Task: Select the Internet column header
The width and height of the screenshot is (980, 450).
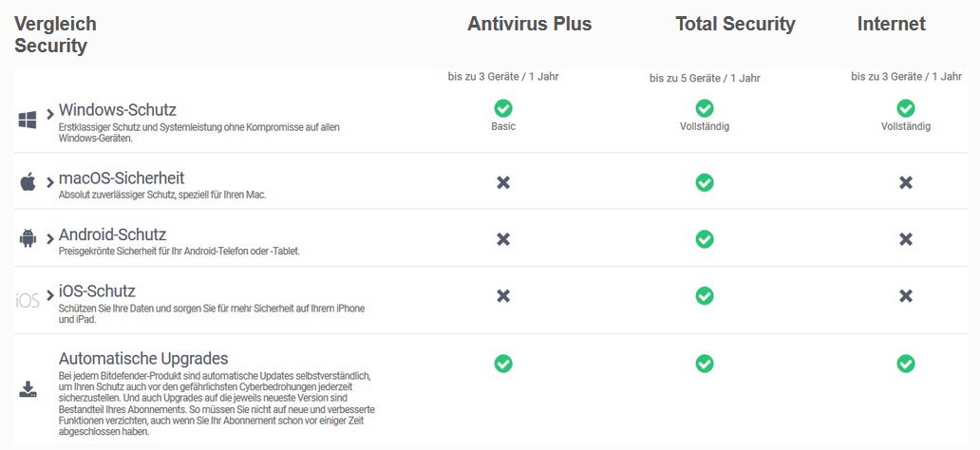Action: click(x=891, y=25)
